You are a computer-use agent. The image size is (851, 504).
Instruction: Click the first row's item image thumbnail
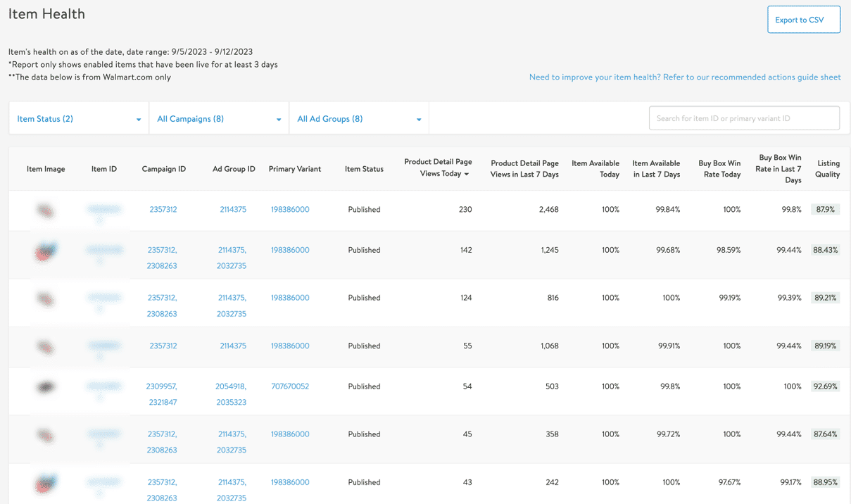click(46, 210)
